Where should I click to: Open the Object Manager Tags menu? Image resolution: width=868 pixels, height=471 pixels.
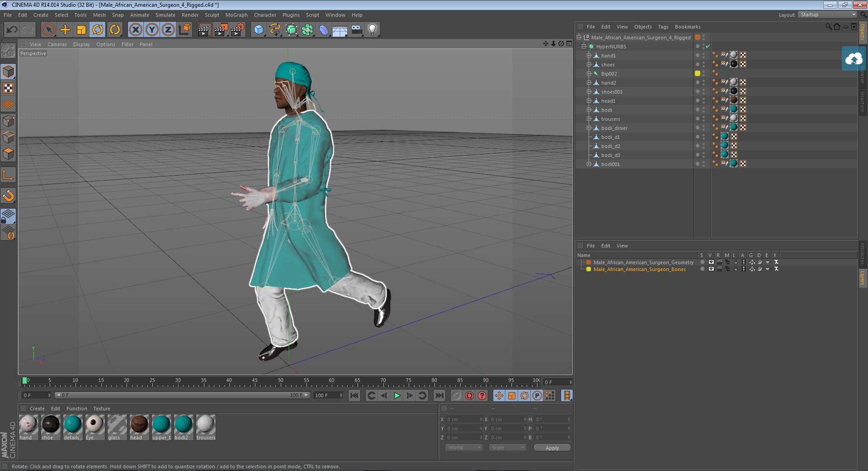point(663,27)
